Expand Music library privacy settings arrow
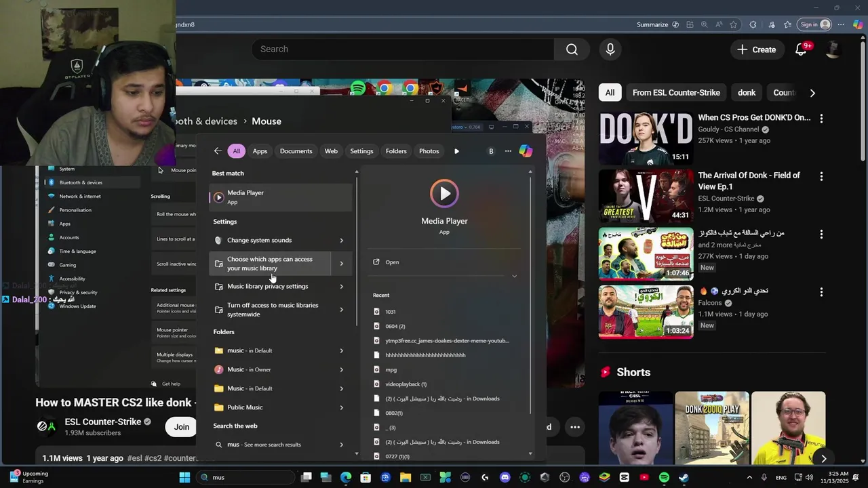The height and width of the screenshot is (488, 868). 341,286
